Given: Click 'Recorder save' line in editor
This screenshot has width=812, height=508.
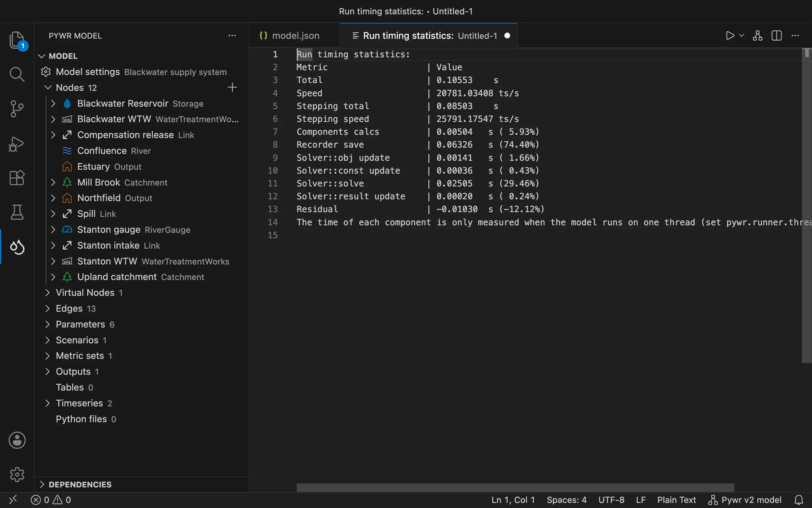Looking at the screenshot, I should pyautogui.click(x=418, y=144).
